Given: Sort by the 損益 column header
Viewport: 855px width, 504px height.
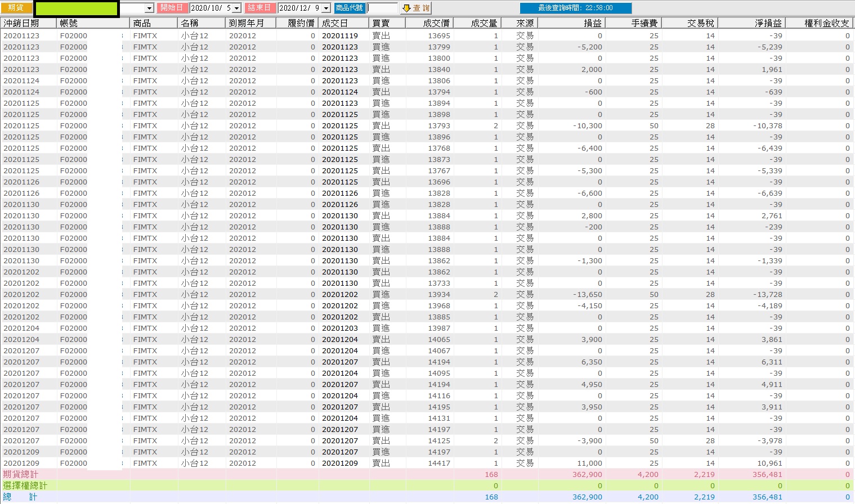Looking at the screenshot, I should click(x=571, y=23).
